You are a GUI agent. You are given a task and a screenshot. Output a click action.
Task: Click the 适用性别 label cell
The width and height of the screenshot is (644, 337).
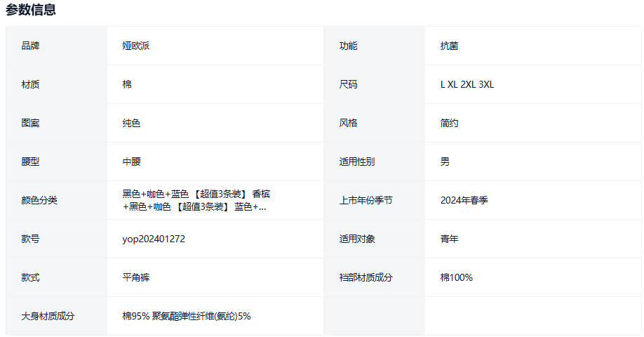pyautogui.click(x=357, y=161)
